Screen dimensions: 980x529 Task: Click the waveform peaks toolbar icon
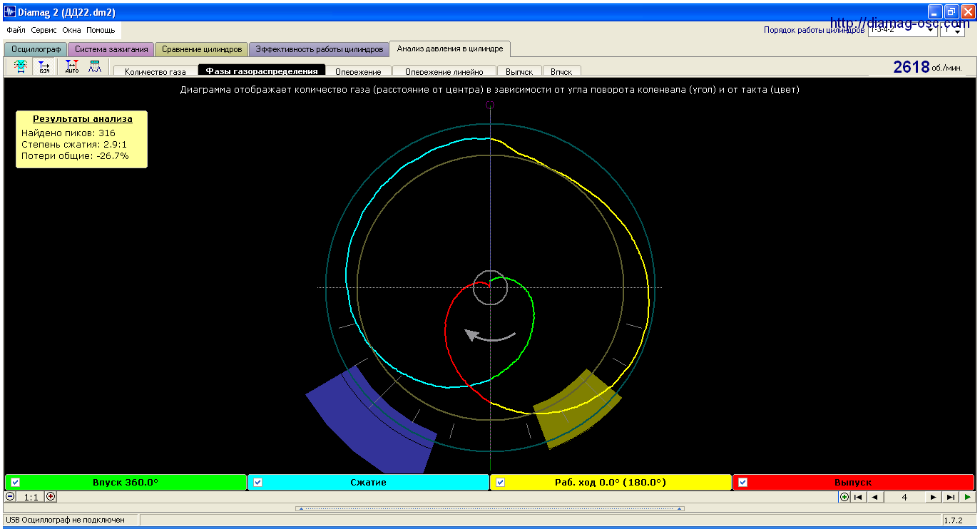[95, 66]
